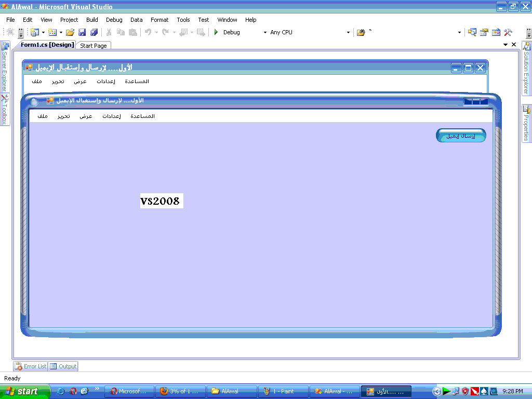Open the Error List panel tab
This screenshot has width=532, height=399.
[31, 366]
